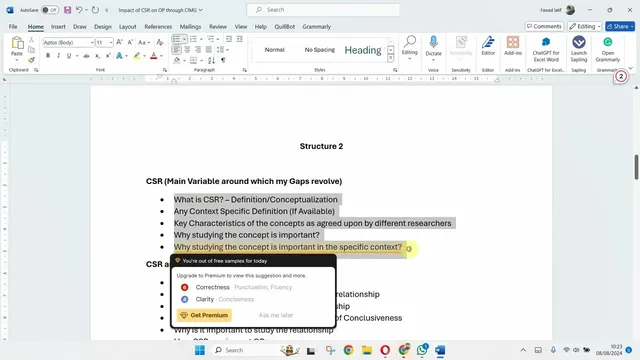
Task: Expand the Styles gallery more arrow
Action: click(391, 59)
